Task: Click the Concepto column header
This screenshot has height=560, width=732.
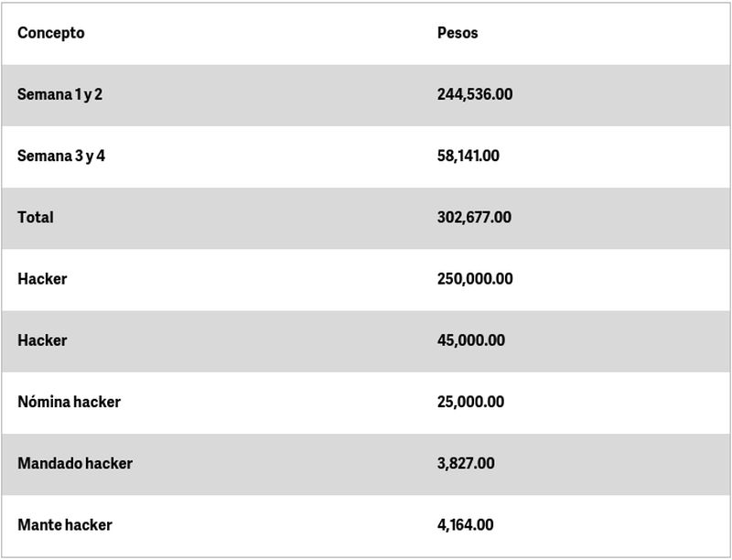Action: tap(50, 33)
